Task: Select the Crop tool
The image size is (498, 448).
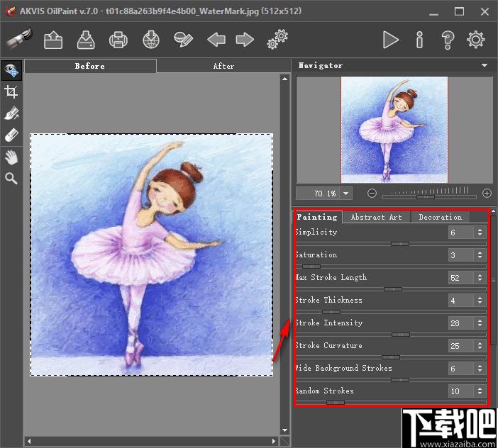Action: [11, 92]
